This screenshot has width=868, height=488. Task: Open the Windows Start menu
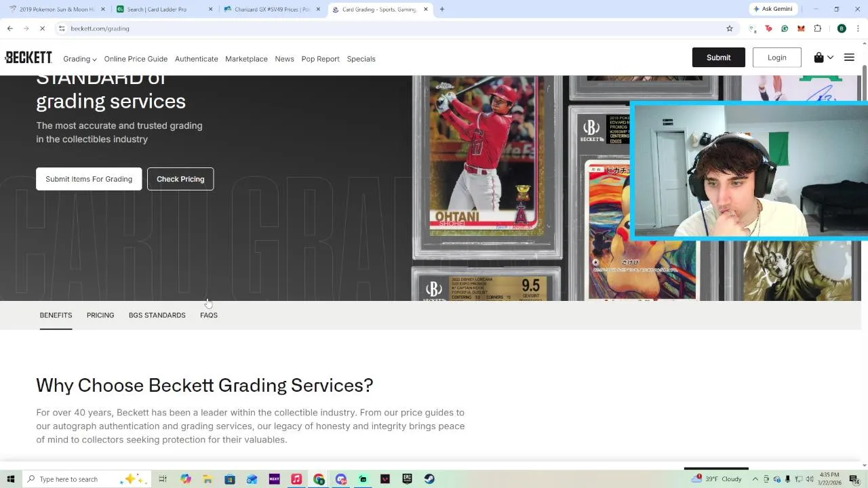[x=11, y=479]
